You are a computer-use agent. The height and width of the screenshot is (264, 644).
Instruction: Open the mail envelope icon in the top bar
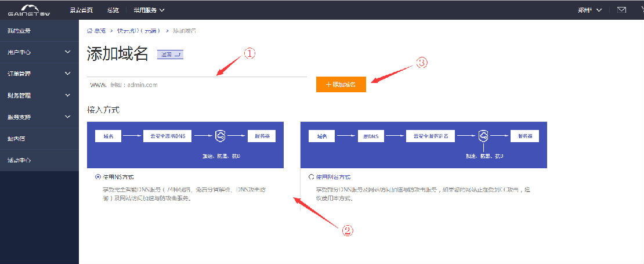(621, 10)
